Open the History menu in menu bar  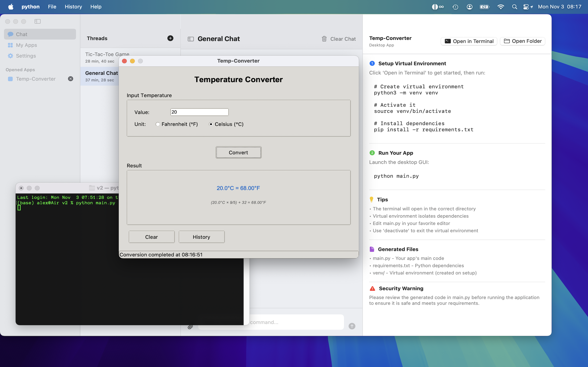pyautogui.click(x=73, y=7)
